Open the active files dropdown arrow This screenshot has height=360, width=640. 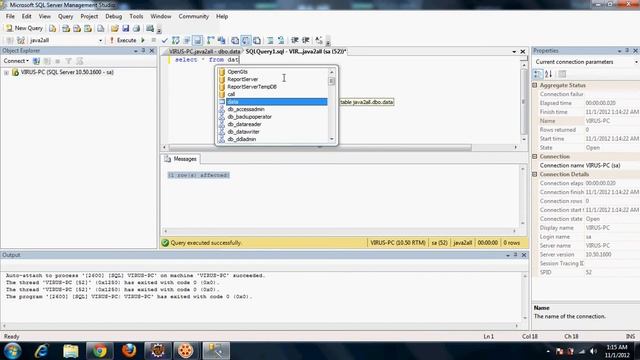(514, 52)
